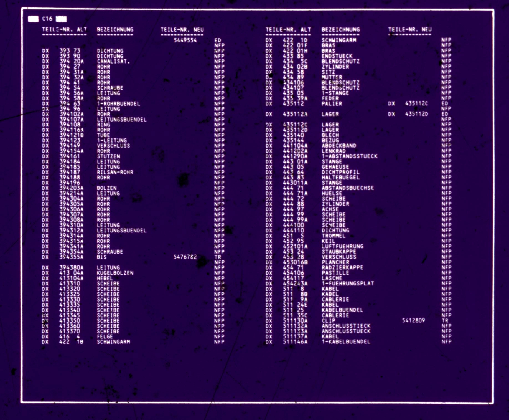Viewport: 509px width, 420px height.
Task: Select the KUGELBOLZEN entry
Action: tap(115, 273)
